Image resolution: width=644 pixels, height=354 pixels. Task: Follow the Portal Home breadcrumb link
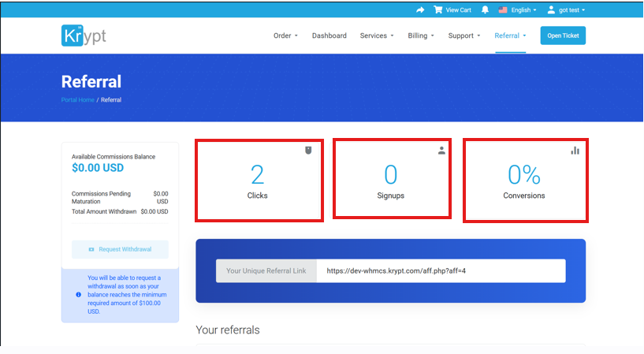(x=77, y=100)
